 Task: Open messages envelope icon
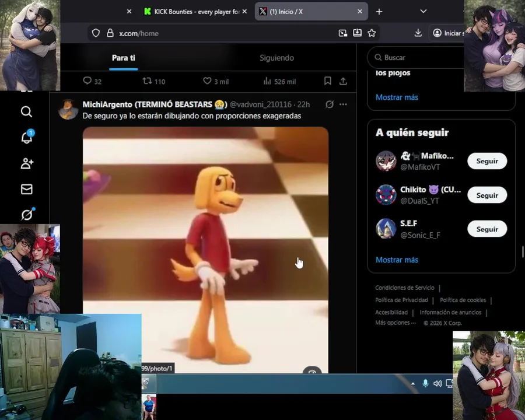click(x=26, y=189)
